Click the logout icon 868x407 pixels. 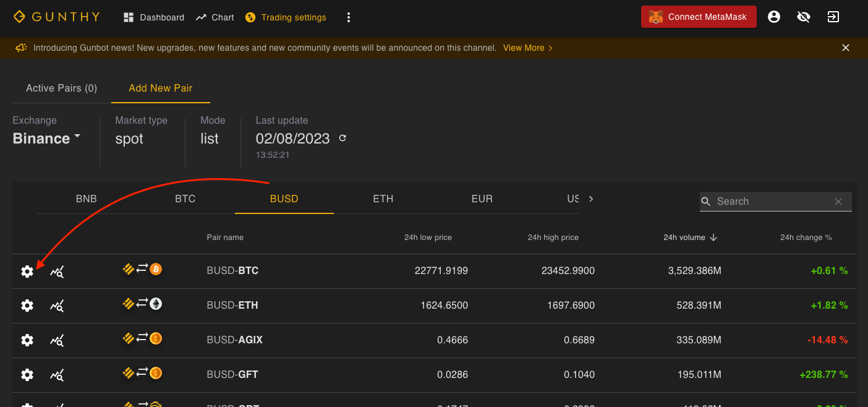tap(833, 17)
